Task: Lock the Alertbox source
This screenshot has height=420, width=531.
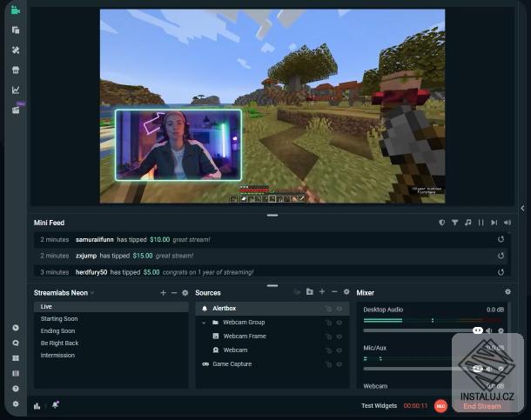Action: coord(328,309)
